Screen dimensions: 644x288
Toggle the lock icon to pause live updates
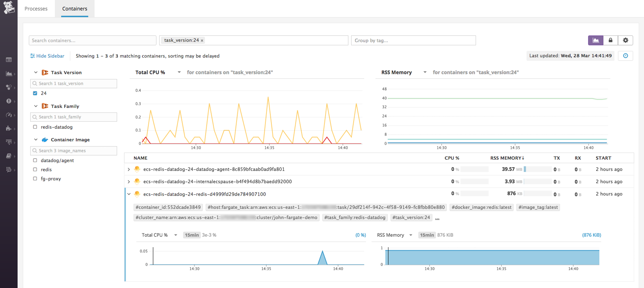click(610, 40)
